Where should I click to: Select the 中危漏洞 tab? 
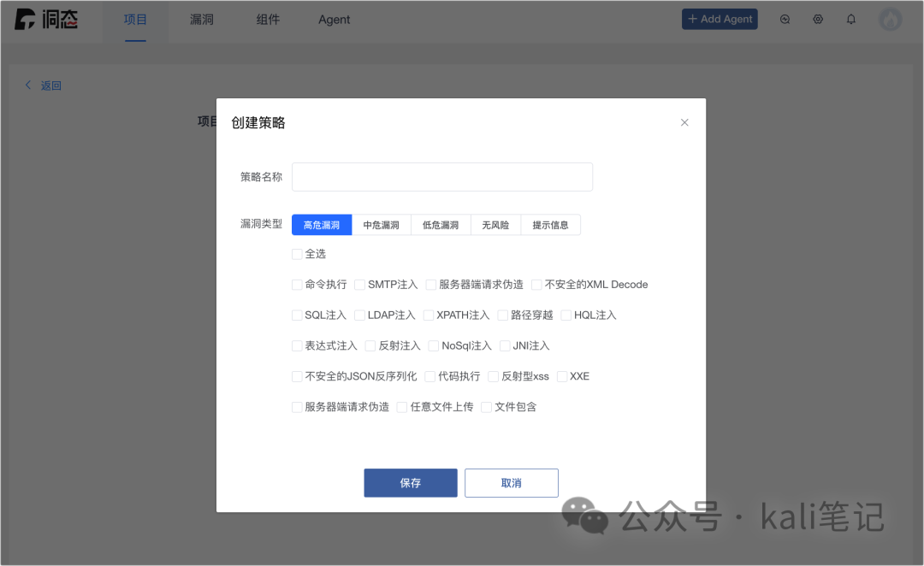click(382, 225)
